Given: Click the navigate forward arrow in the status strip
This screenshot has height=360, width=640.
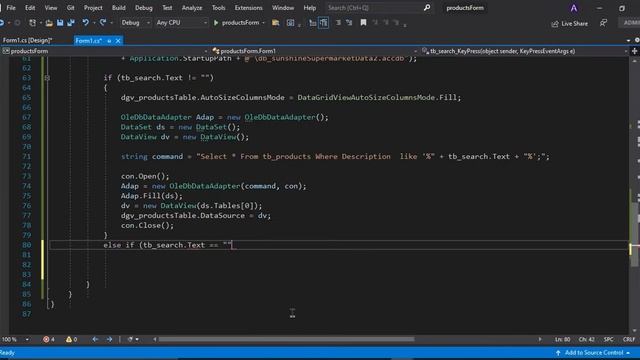Looking at the screenshot, I should click(x=109, y=339).
